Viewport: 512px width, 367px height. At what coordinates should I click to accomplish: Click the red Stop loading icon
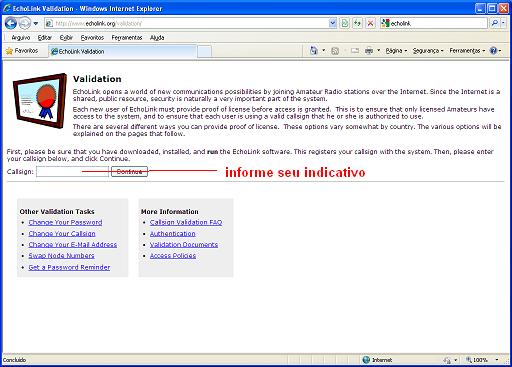tap(370, 23)
